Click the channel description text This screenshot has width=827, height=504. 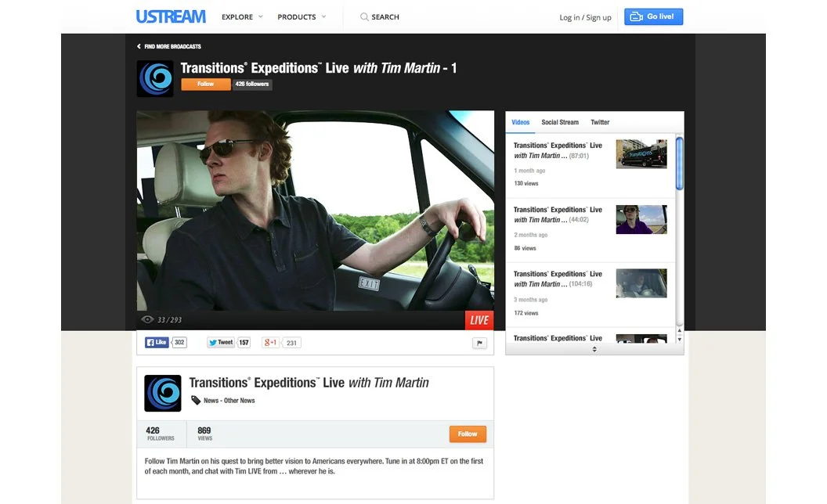click(314, 466)
